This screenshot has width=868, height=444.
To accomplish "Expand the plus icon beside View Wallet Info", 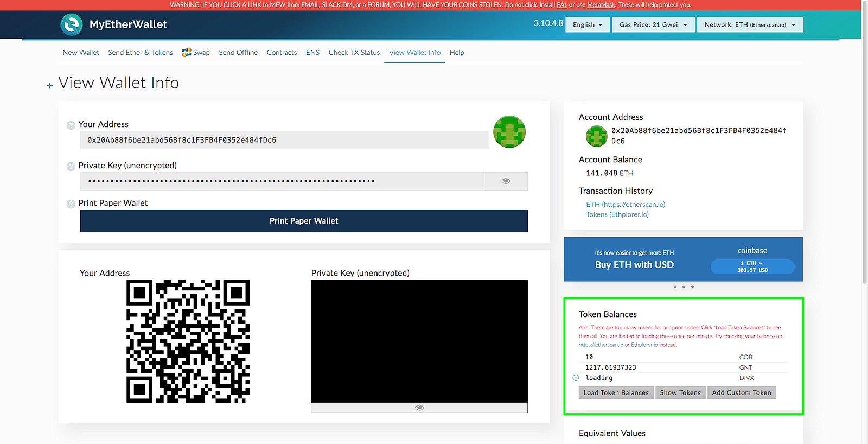I will click(50, 86).
